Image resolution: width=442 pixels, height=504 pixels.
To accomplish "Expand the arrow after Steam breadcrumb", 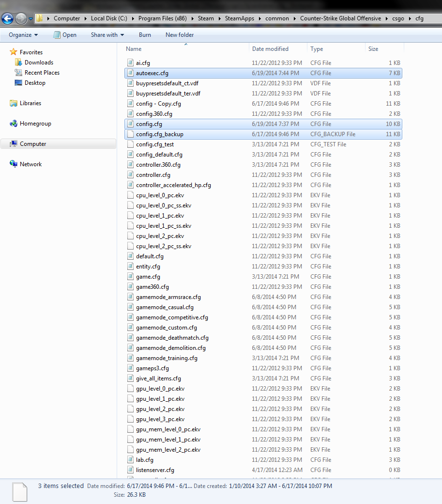I will tap(220, 18).
